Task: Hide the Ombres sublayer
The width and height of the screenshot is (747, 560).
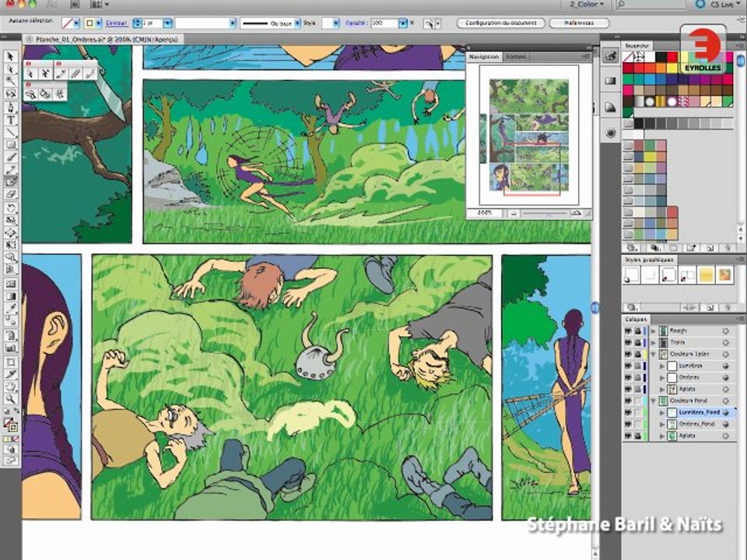Action: [x=628, y=378]
